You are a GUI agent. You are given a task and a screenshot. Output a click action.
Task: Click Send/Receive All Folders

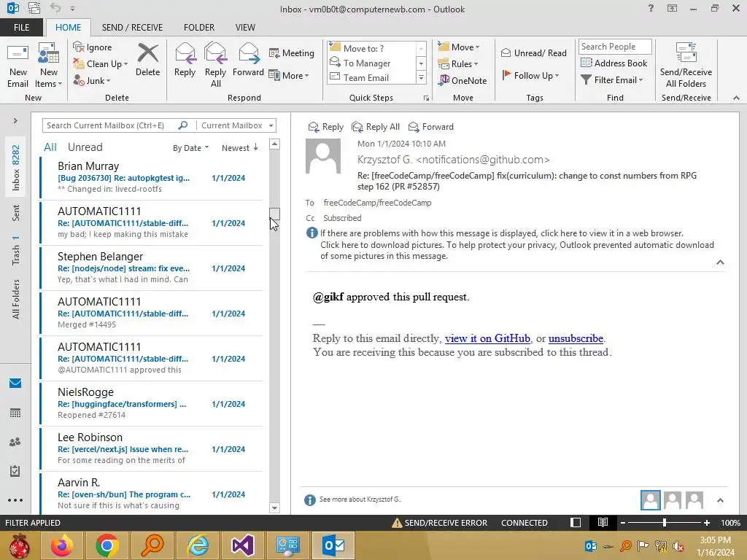[x=686, y=66]
